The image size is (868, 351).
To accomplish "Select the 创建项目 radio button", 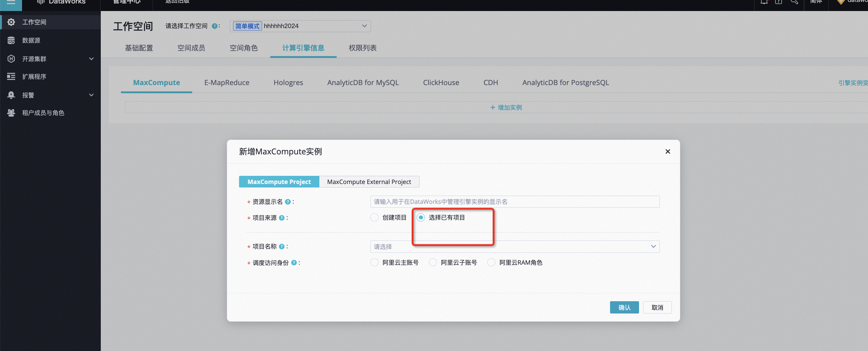I will click(x=374, y=217).
